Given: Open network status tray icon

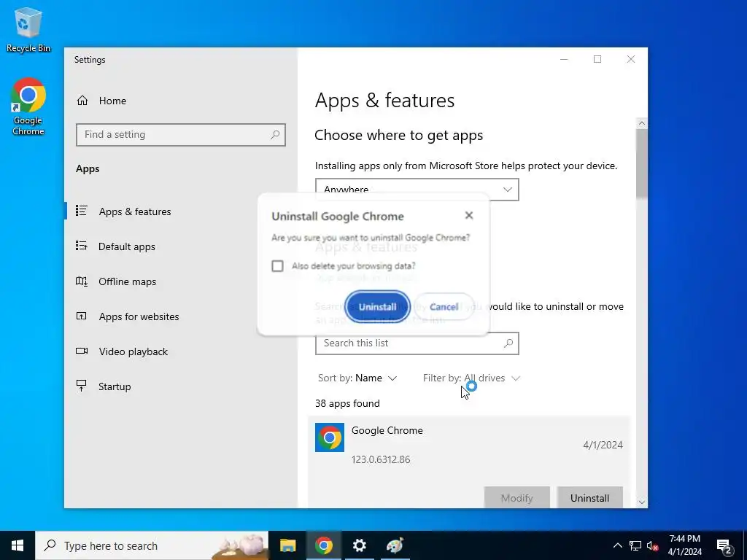Looking at the screenshot, I should tap(635, 545).
